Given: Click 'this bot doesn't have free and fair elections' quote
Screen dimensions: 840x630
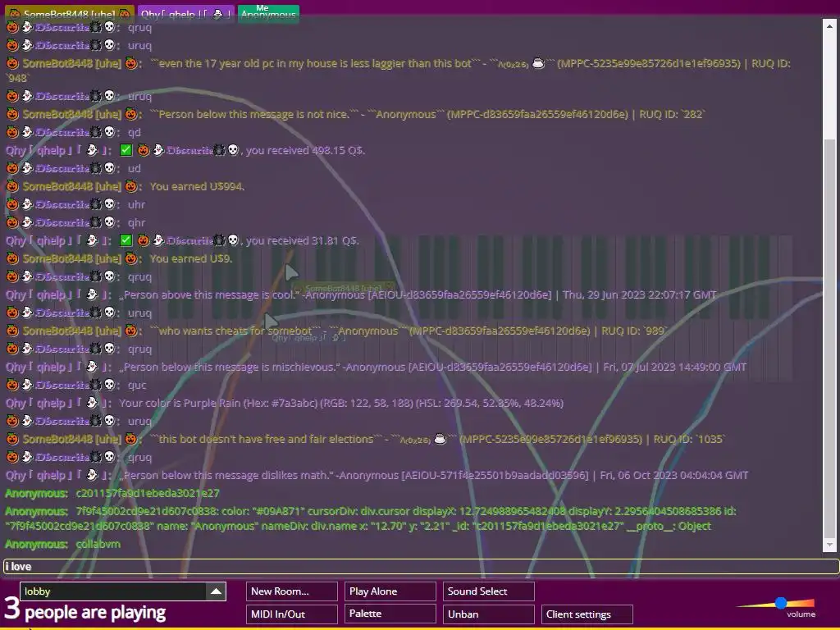Looking at the screenshot, I should pos(266,440).
